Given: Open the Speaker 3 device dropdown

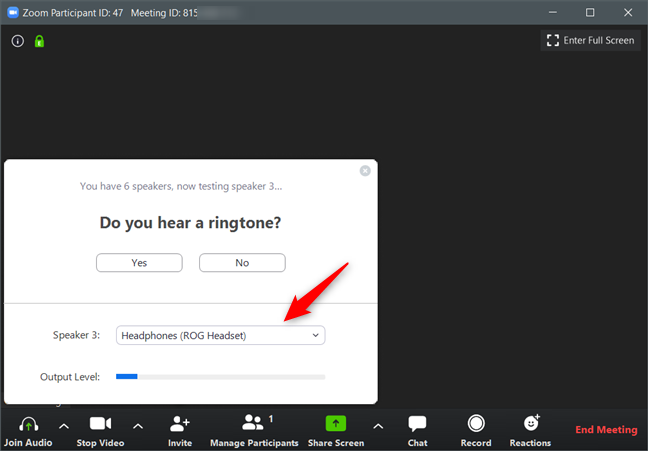Looking at the screenshot, I should pos(221,335).
